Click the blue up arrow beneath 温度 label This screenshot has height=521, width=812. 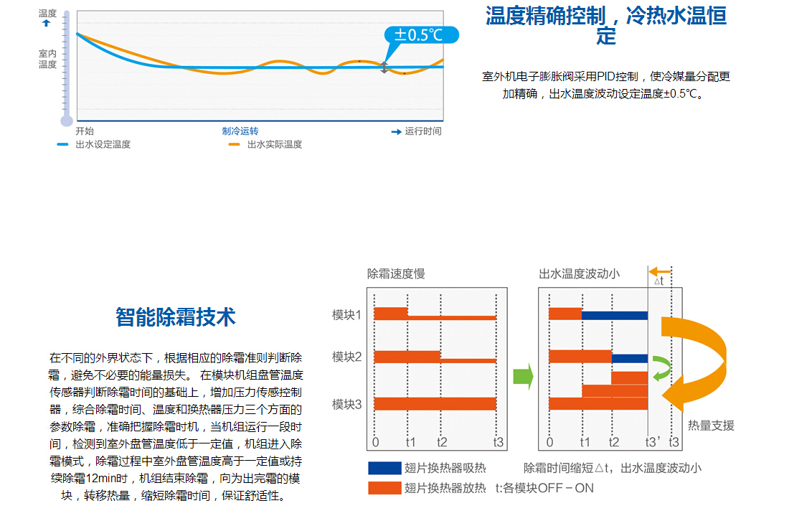tap(47, 24)
